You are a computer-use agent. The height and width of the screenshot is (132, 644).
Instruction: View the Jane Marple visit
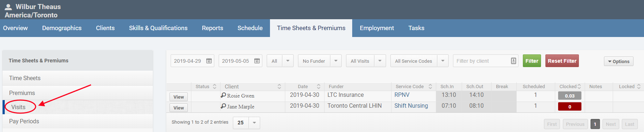pyautogui.click(x=179, y=108)
